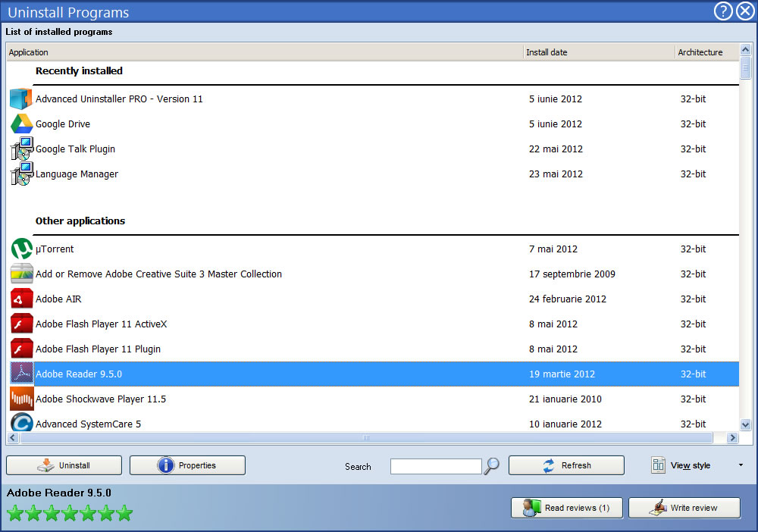Select the highlighted Adobe Reader 9.5.0 row
This screenshot has height=532, width=758.
(x=373, y=374)
